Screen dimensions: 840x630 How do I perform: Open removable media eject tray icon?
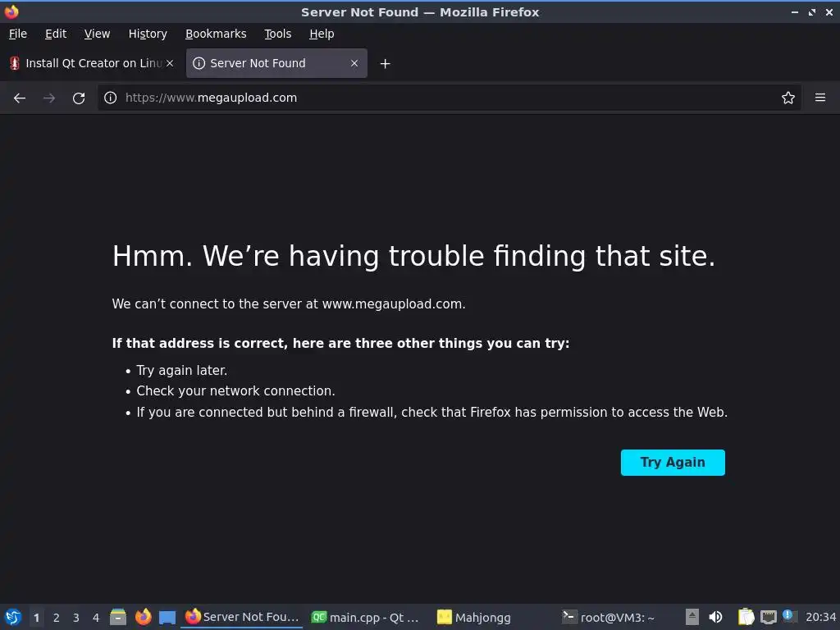[x=692, y=617]
